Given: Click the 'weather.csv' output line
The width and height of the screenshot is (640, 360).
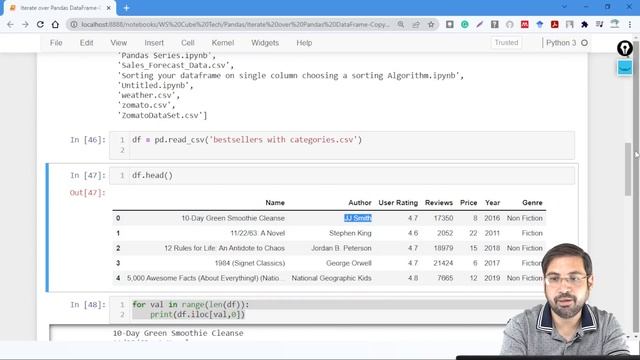Looking at the screenshot, I should [149, 96].
